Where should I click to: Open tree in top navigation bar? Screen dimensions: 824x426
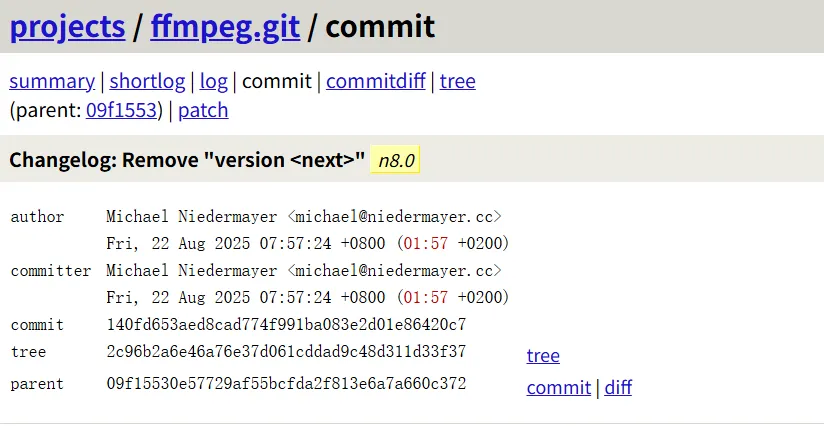[458, 81]
